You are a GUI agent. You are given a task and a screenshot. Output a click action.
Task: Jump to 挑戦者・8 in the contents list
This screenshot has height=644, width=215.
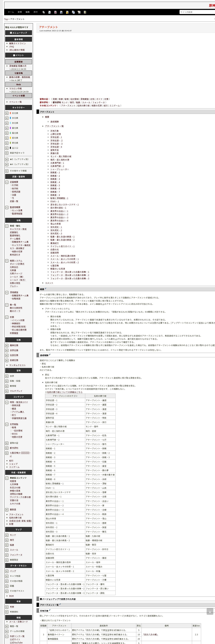pyautogui.click(x=55, y=195)
